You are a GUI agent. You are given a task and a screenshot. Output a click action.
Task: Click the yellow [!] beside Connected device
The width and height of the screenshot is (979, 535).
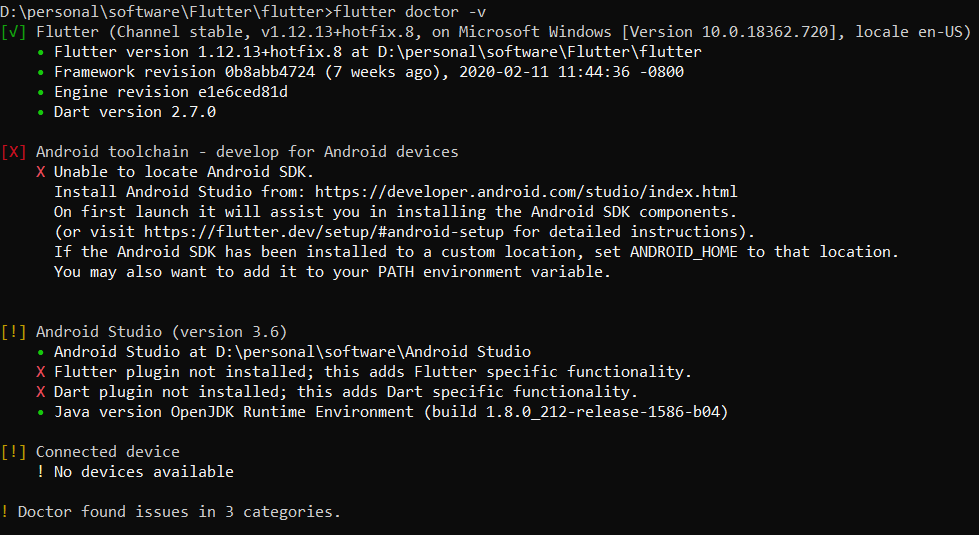13,451
